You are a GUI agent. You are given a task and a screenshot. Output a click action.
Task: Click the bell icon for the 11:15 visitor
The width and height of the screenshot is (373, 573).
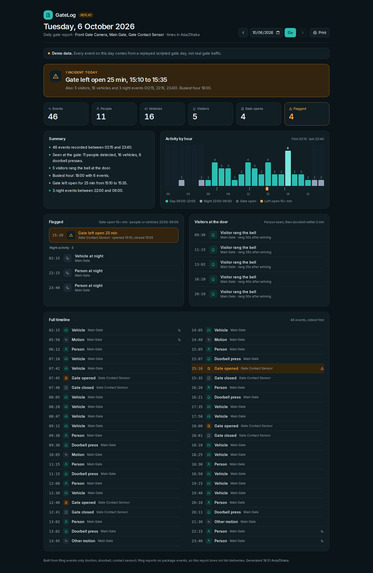[x=213, y=250]
